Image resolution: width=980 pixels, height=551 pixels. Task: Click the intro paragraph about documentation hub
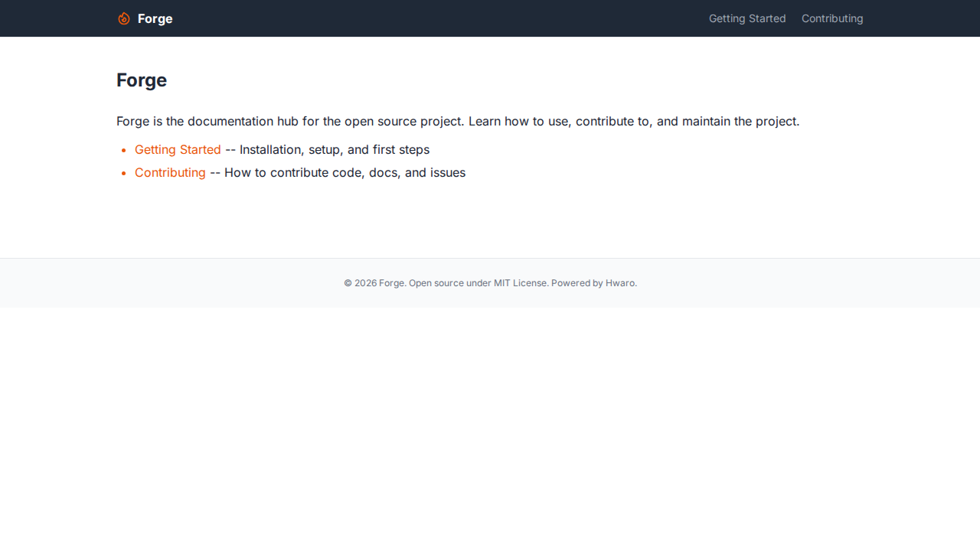pos(458,122)
